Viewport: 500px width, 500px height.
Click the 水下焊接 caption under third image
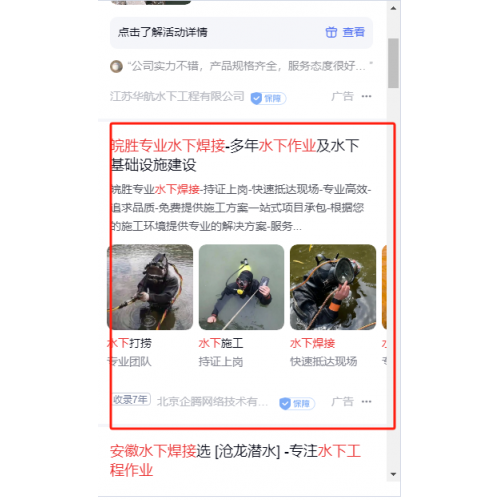tap(312, 343)
